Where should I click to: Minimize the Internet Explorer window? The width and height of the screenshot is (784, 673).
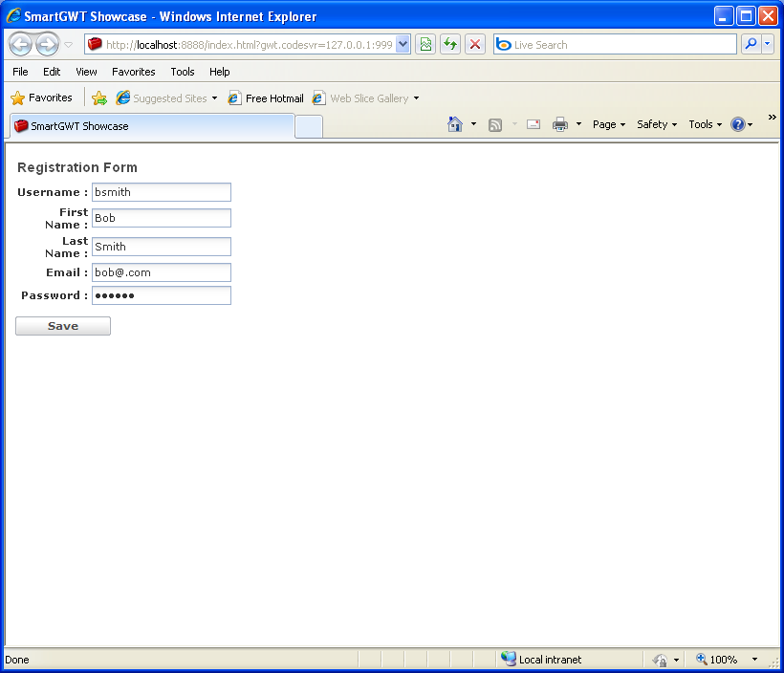click(723, 16)
